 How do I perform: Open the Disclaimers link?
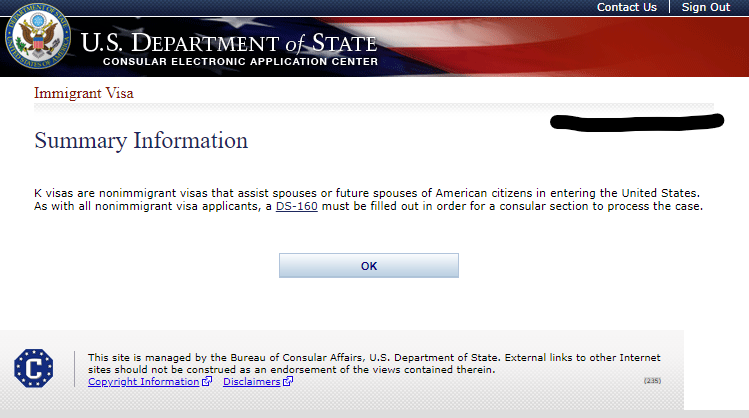pos(252,382)
